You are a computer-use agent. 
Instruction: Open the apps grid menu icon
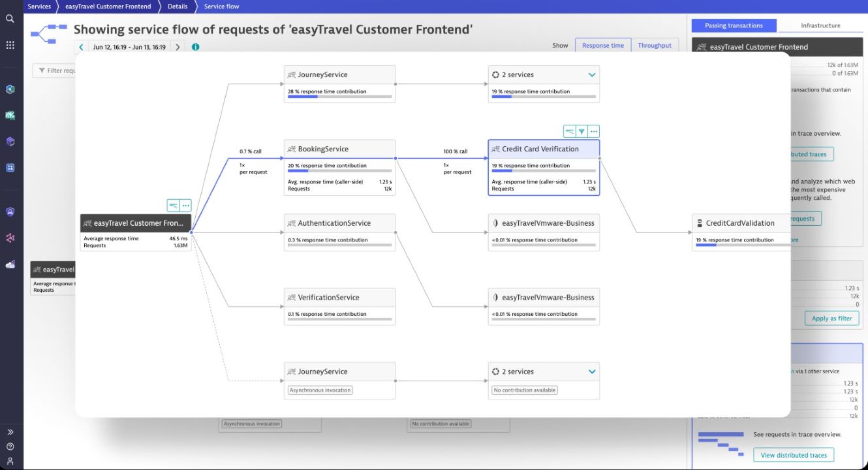pyautogui.click(x=10, y=45)
